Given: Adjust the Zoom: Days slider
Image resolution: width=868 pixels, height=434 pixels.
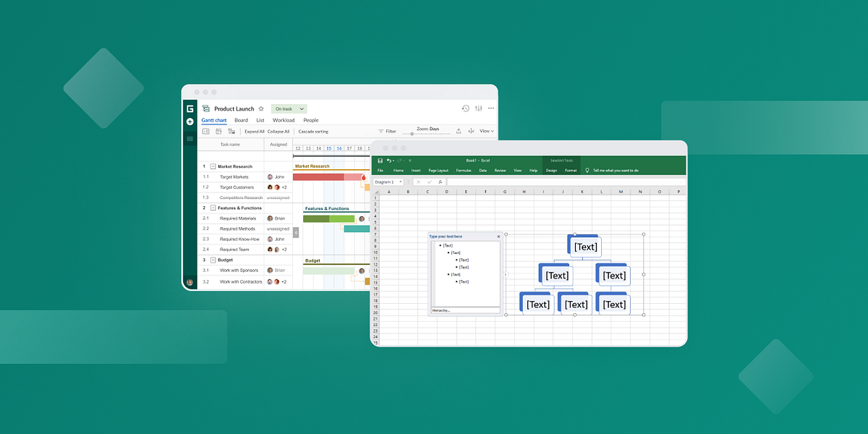Looking at the screenshot, I should pos(412,133).
